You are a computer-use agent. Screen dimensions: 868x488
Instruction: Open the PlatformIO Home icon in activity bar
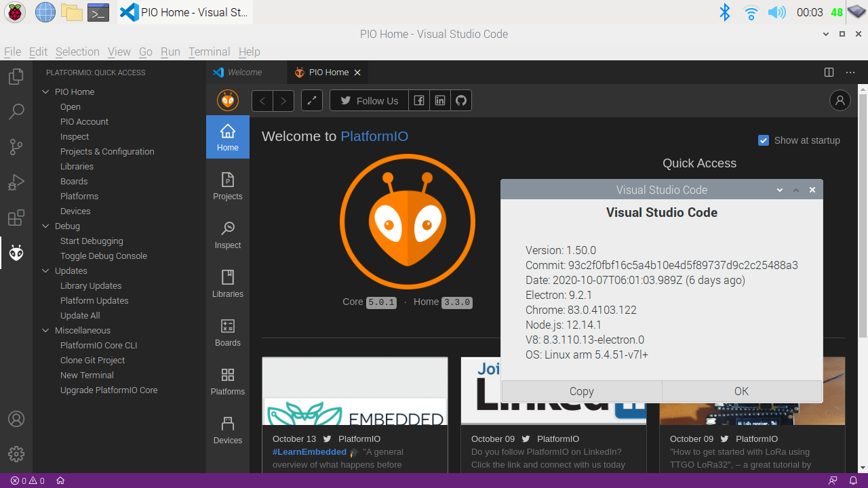[16, 252]
